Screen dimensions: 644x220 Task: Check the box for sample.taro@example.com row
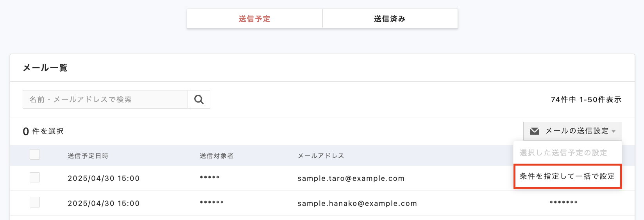point(35,178)
